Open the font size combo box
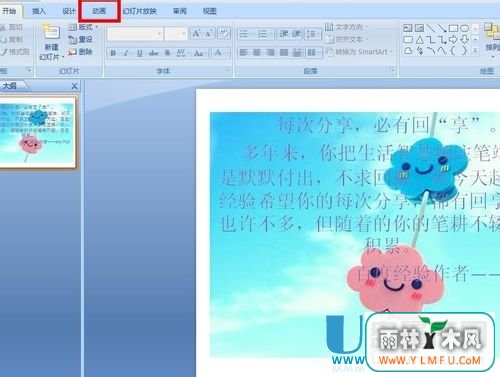Image resolution: width=500 pixels, height=377 pixels. point(176,34)
